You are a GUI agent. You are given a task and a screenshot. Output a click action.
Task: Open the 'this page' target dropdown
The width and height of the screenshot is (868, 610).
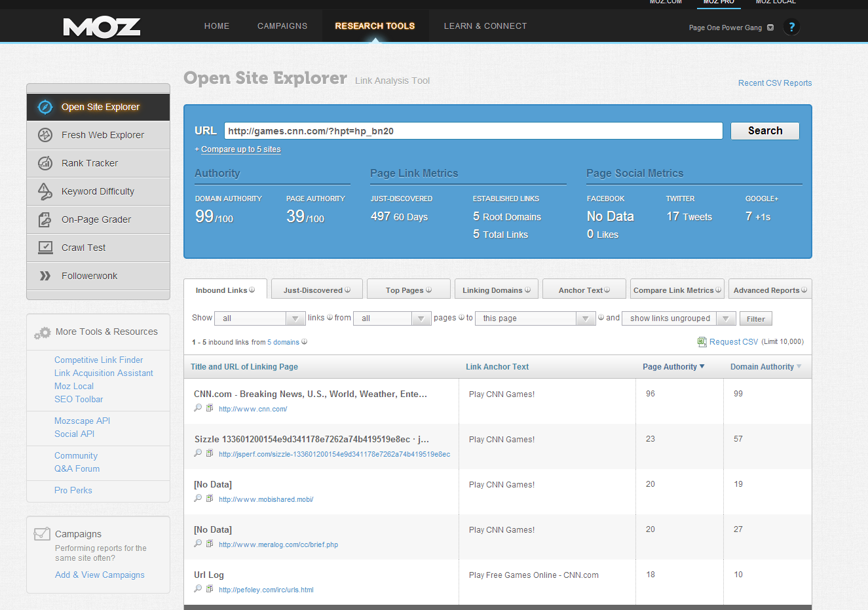point(535,318)
